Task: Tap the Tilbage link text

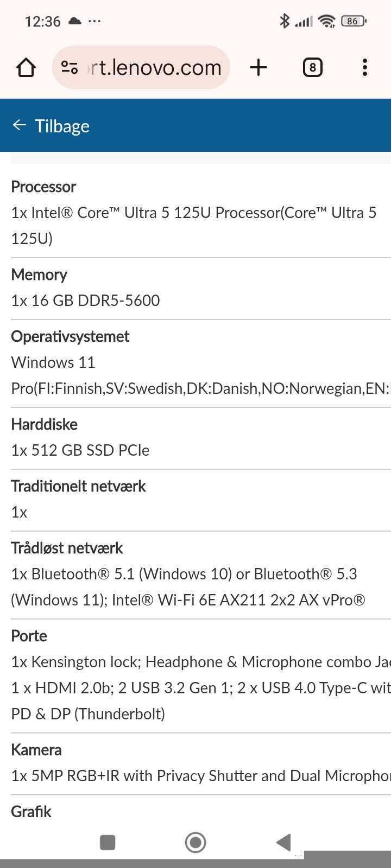Action: coord(62,126)
